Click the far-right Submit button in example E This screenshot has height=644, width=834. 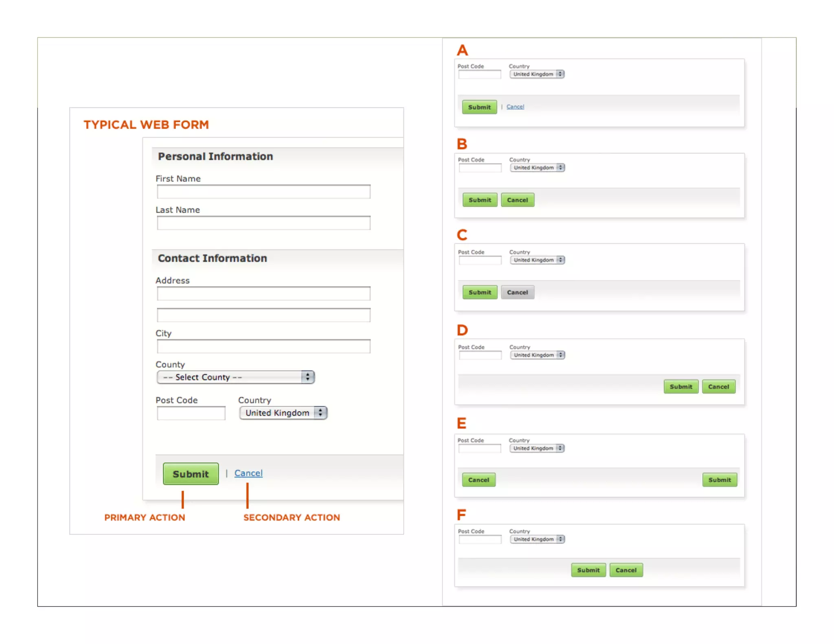(x=720, y=480)
